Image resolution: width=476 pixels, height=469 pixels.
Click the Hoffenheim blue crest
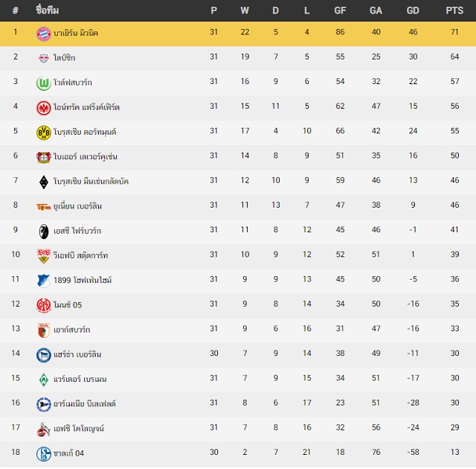[x=44, y=281]
